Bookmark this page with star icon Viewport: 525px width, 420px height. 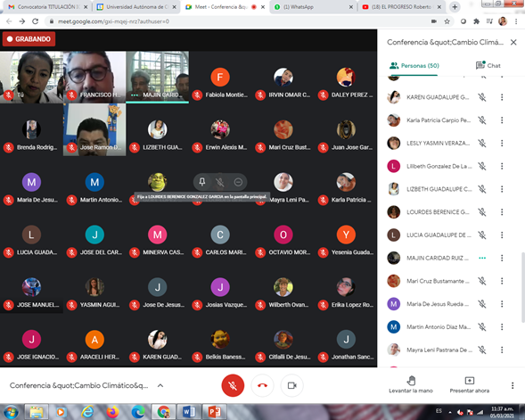tap(447, 21)
